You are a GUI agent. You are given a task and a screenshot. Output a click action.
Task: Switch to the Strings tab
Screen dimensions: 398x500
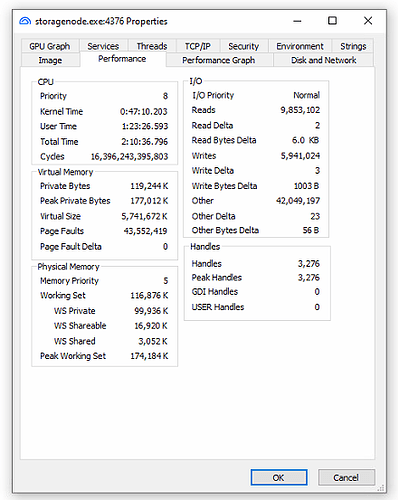pyautogui.click(x=353, y=46)
